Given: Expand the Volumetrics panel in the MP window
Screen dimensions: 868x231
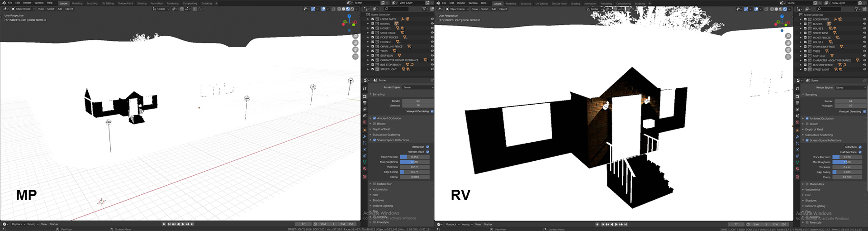Looking at the screenshot, I should 380,189.
